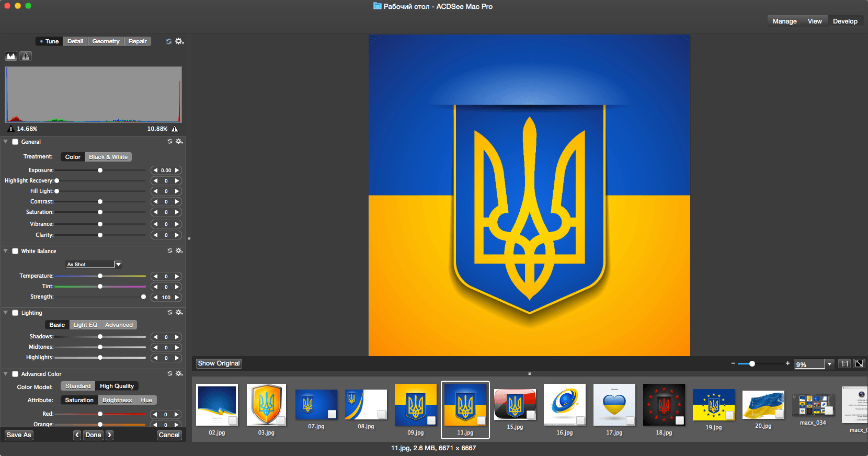Choose High Quality color model

point(117,386)
